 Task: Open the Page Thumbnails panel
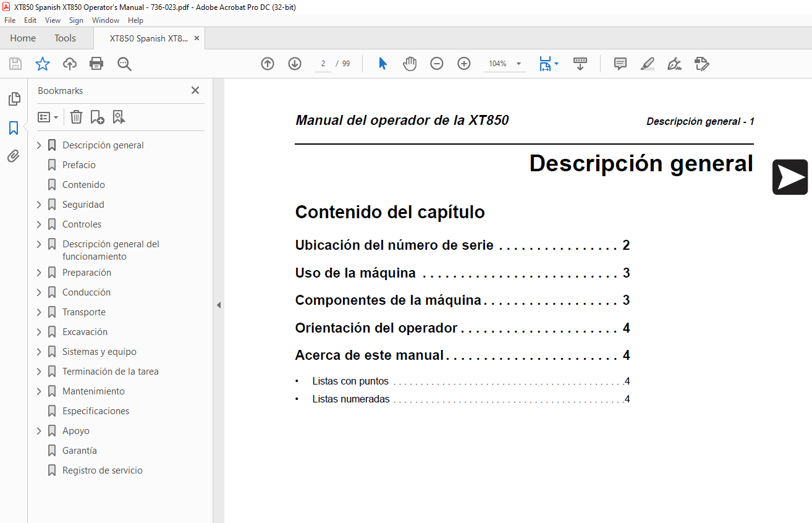point(14,99)
